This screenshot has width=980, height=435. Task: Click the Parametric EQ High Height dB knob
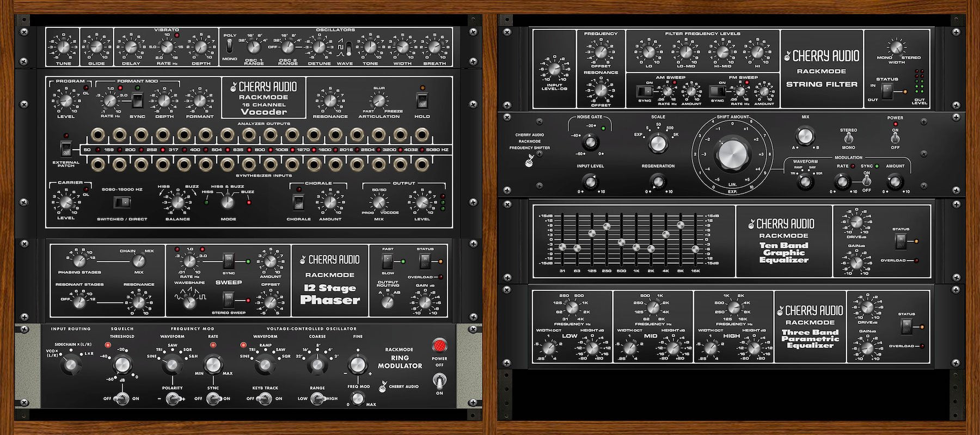click(x=754, y=348)
